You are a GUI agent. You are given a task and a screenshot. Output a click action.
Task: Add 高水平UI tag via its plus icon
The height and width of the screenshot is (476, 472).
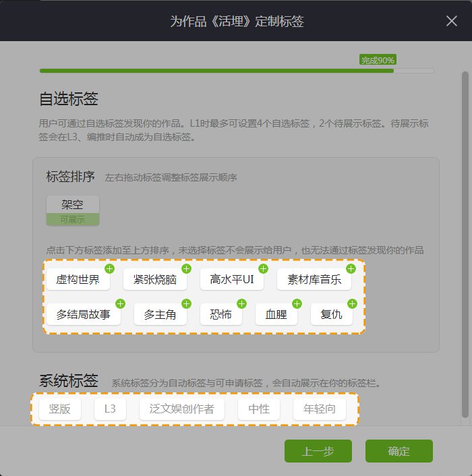[263, 269]
